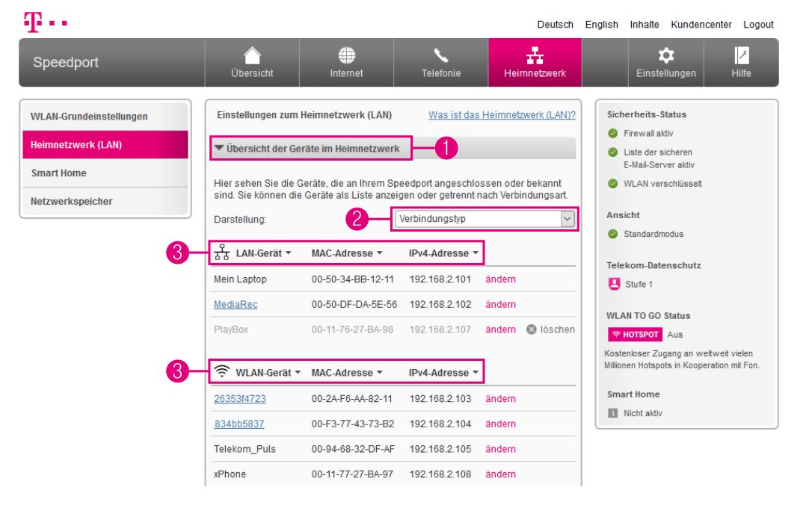This screenshot has height=508, width=812.
Task: Open device link 834bb5837
Action: [x=239, y=424]
